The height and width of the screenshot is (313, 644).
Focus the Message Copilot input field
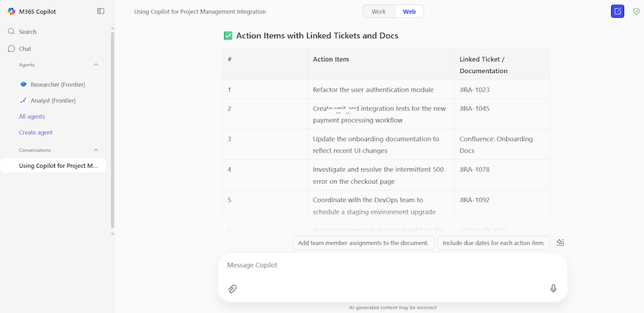392,265
